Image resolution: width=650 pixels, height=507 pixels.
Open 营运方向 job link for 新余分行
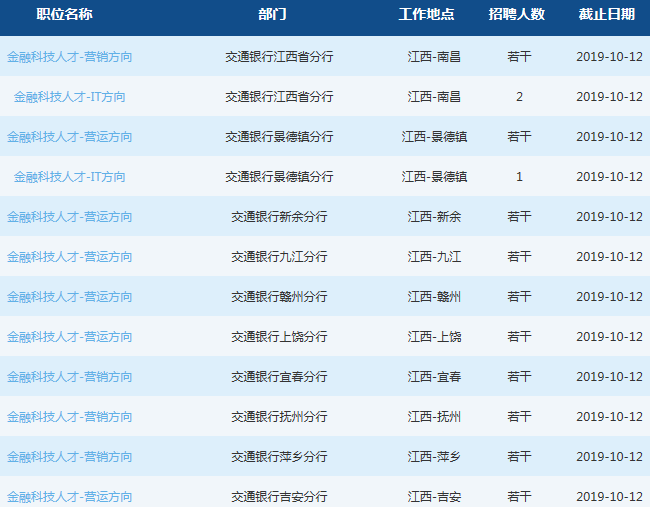click(69, 217)
